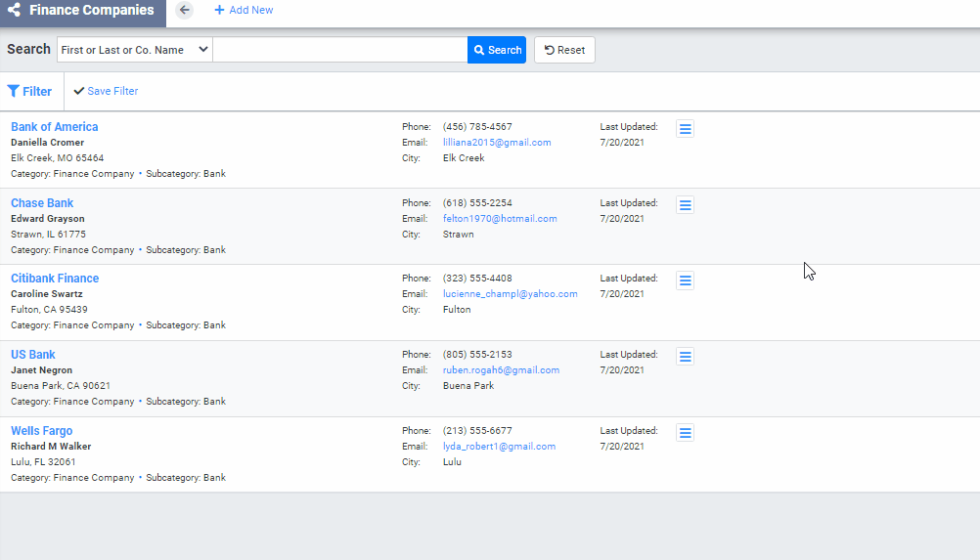Email lyda_robert1@gmail.com
The image size is (980, 560).
[x=500, y=447]
